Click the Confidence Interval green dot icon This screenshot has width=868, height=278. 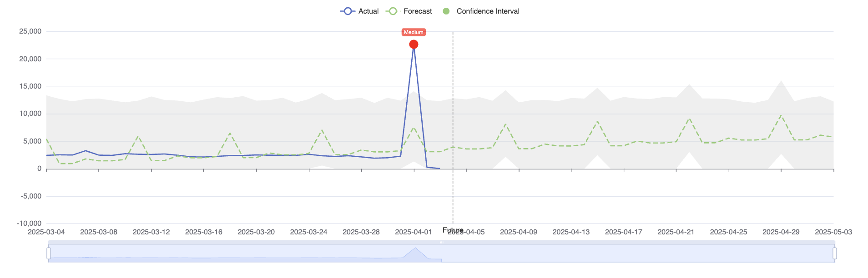click(x=447, y=11)
